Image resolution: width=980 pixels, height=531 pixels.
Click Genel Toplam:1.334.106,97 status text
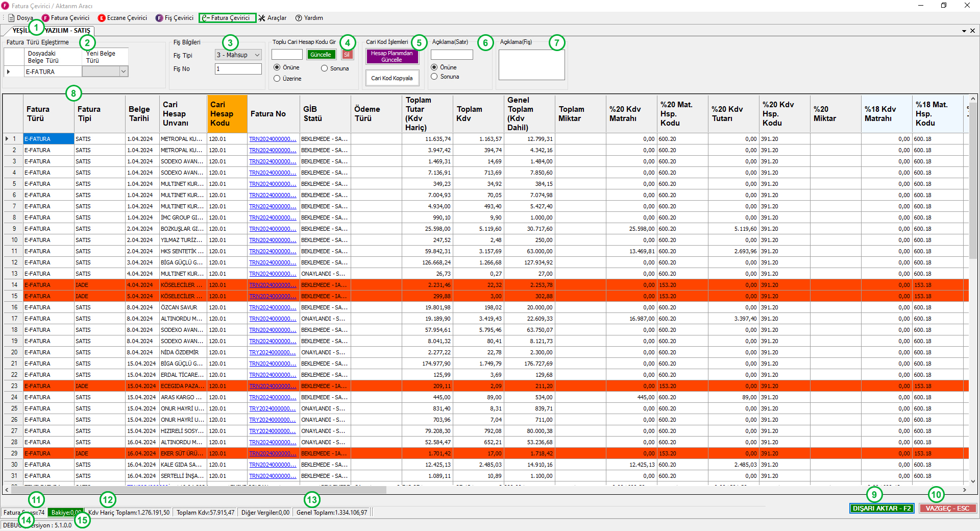tap(332, 513)
